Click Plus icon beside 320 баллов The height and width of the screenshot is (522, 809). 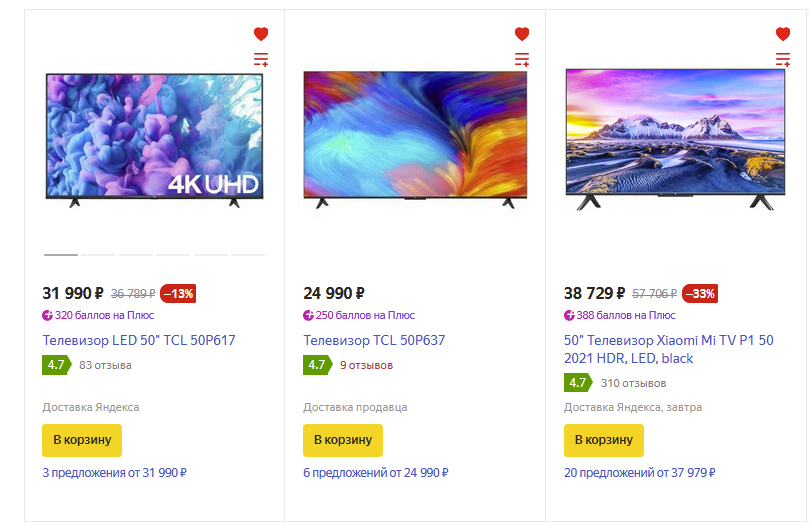pyautogui.click(x=47, y=315)
